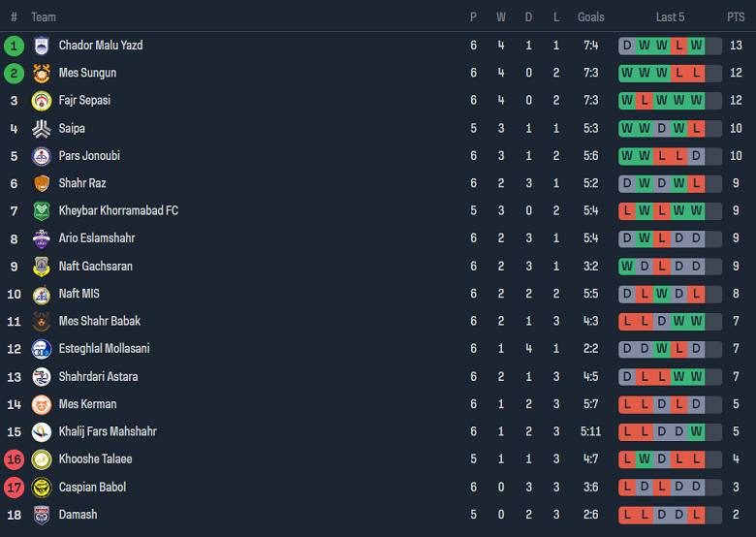Click the green rank 1 badge
Screen dimensions: 756x537
click(14, 46)
